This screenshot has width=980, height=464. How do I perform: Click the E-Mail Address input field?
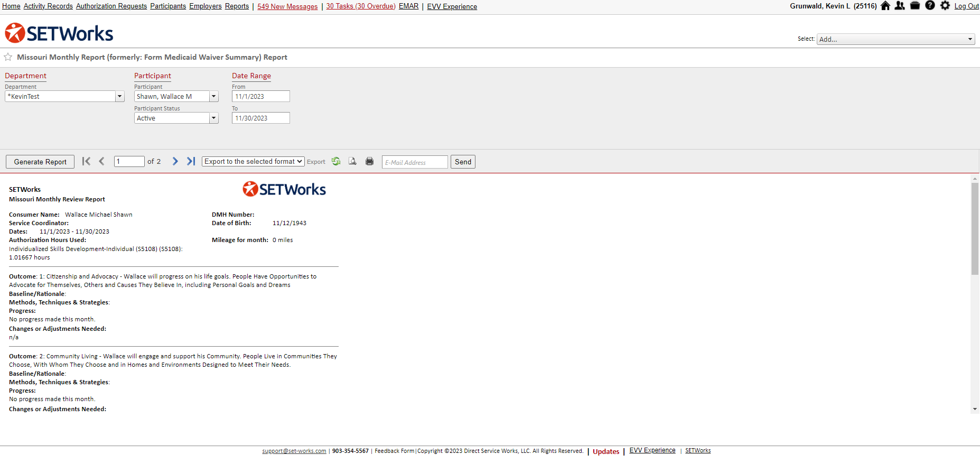pyautogui.click(x=415, y=162)
